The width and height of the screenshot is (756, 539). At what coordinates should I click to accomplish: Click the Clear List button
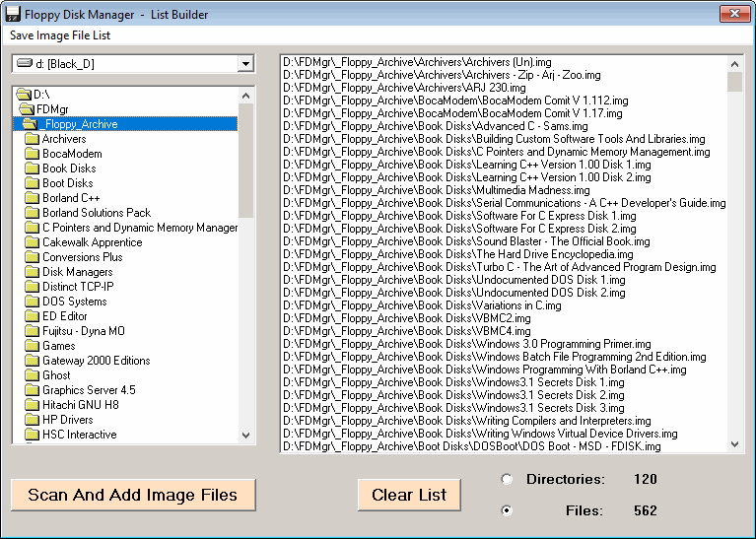pyautogui.click(x=409, y=495)
